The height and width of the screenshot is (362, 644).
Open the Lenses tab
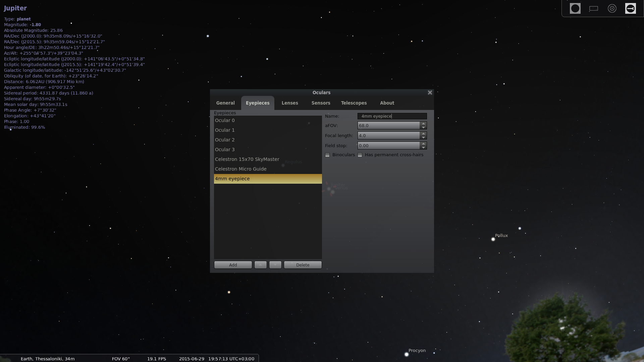coord(290,103)
